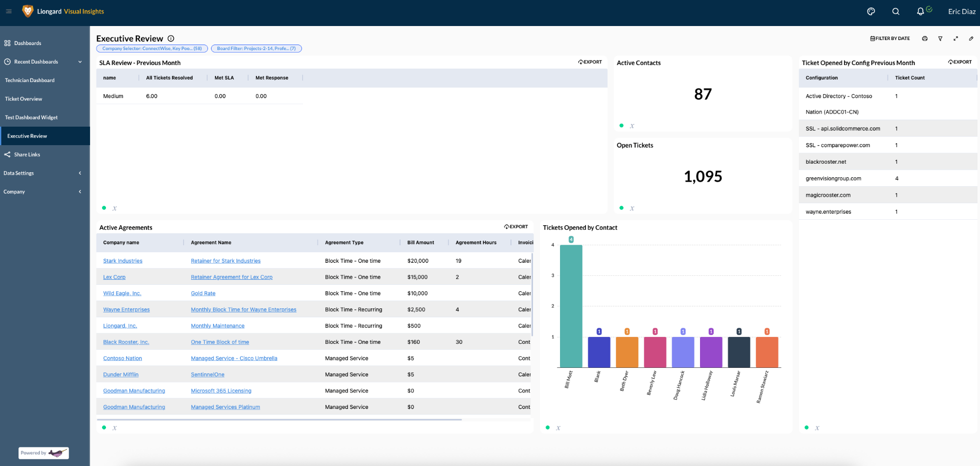The width and height of the screenshot is (980, 466).
Task: Open the dashboard filter icon
Action: point(940,38)
